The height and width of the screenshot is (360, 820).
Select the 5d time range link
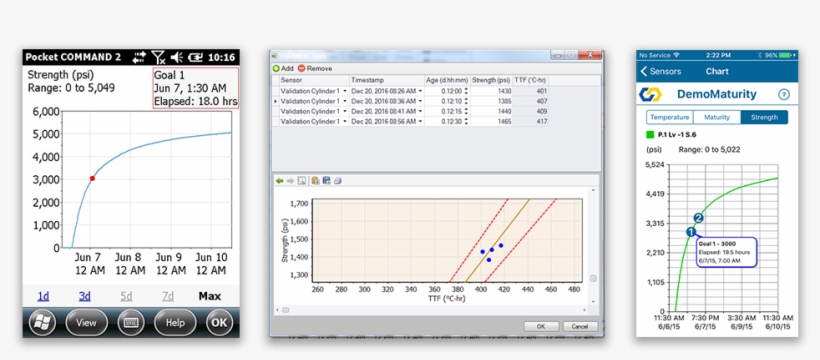[127, 296]
